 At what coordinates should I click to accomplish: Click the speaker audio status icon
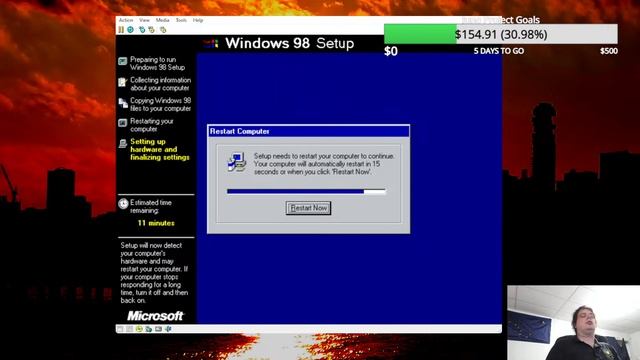click(x=168, y=329)
